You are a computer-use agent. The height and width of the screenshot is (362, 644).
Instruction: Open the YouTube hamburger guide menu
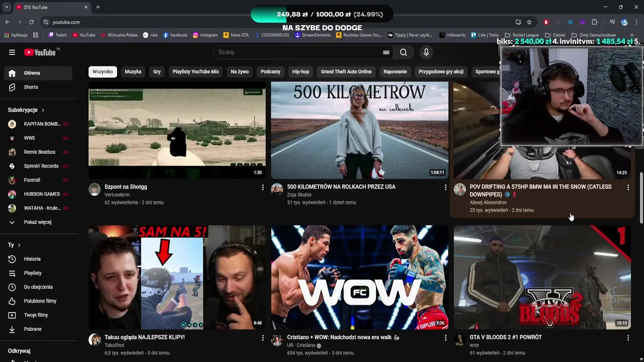pos(12,52)
